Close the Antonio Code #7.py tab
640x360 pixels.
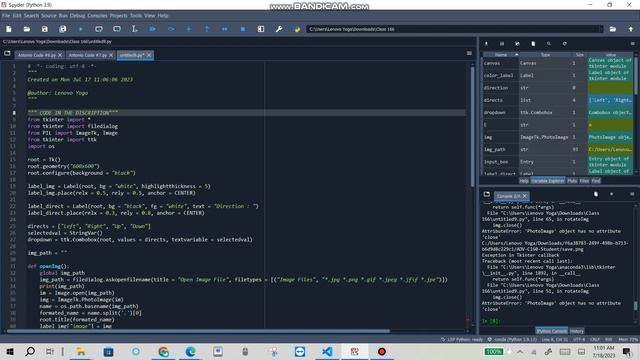click(x=111, y=55)
